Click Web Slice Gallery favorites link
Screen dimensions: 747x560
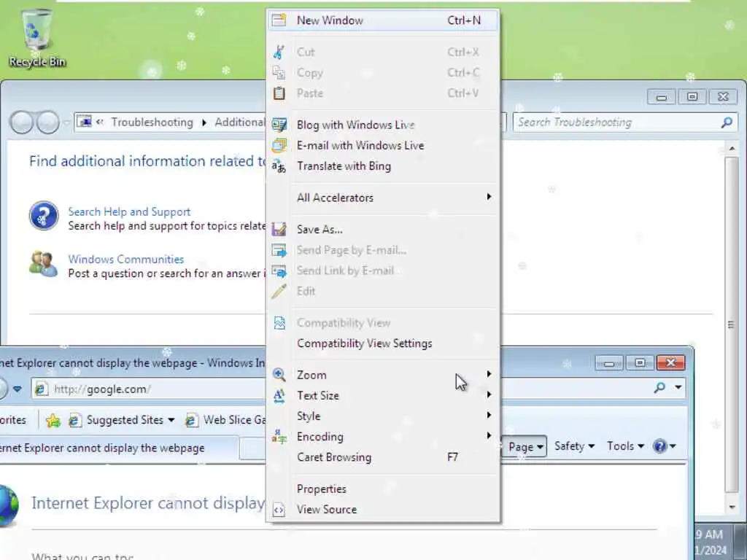pyautogui.click(x=226, y=420)
